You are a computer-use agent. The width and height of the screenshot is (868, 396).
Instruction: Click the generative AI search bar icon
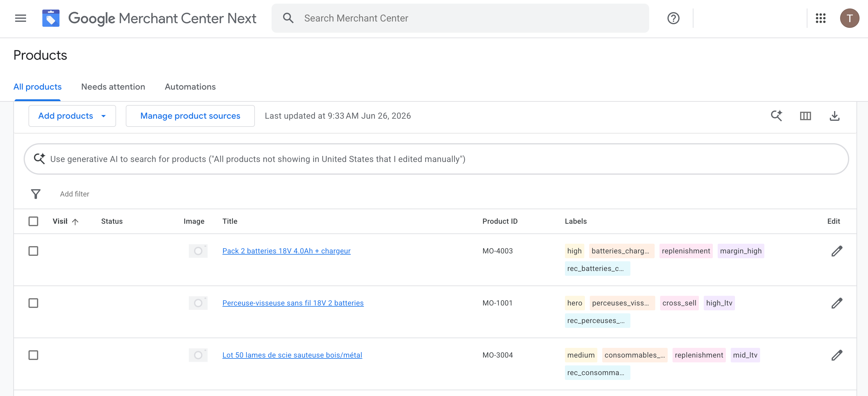39,159
